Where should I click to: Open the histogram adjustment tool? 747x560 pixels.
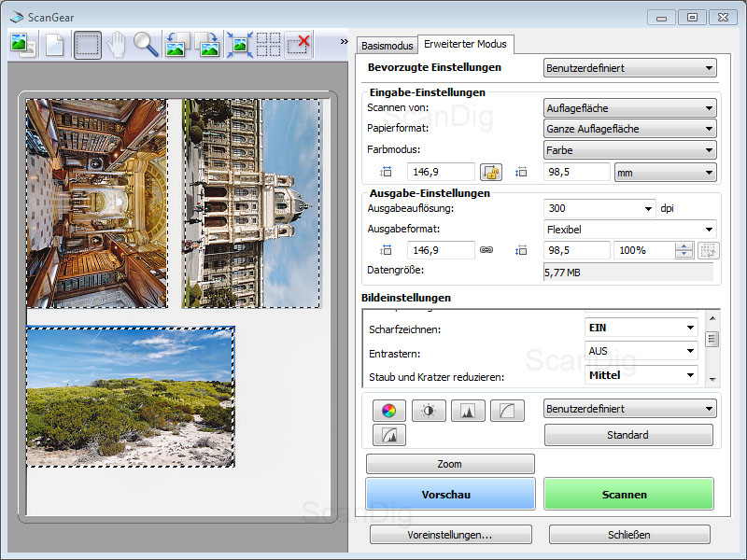click(x=468, y=410)
